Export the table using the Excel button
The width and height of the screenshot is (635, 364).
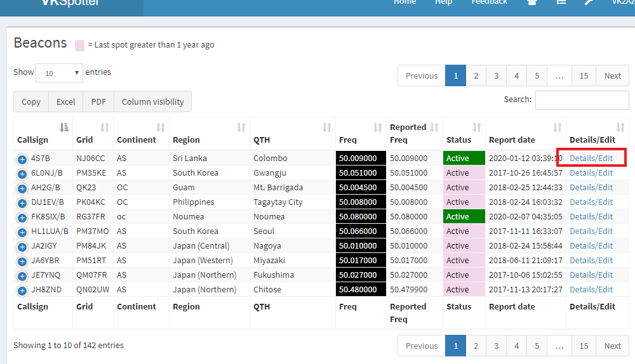click(x=65, y=101)
